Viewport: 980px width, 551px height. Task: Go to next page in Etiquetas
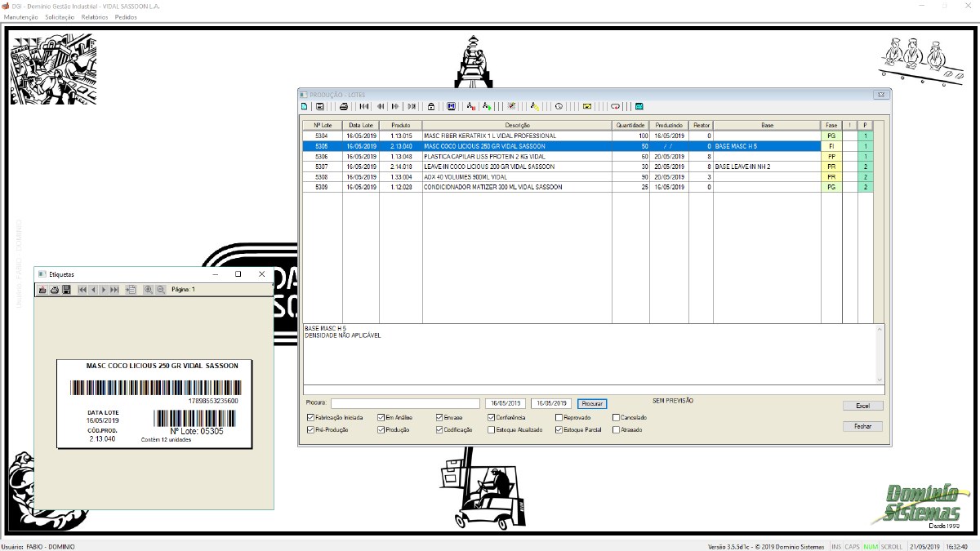(104, 289)
